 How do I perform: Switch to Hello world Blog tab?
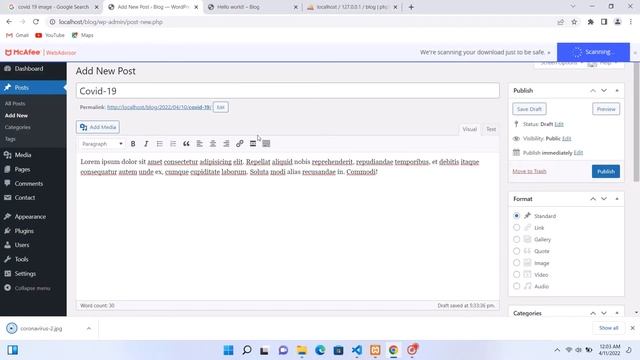[253, 7]
